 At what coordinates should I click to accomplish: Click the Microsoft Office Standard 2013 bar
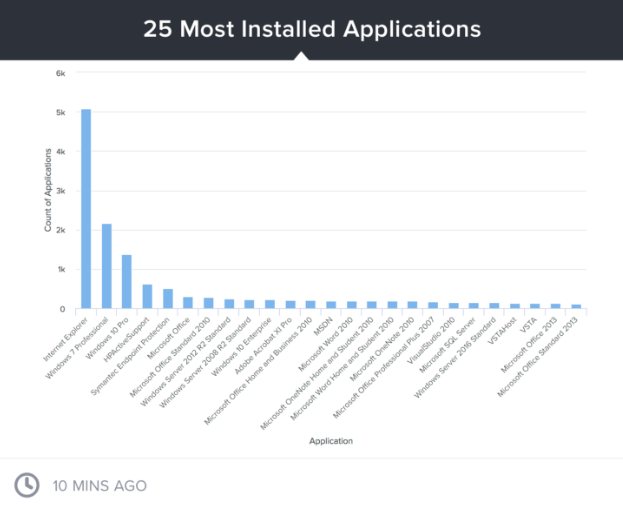point(576,306)
